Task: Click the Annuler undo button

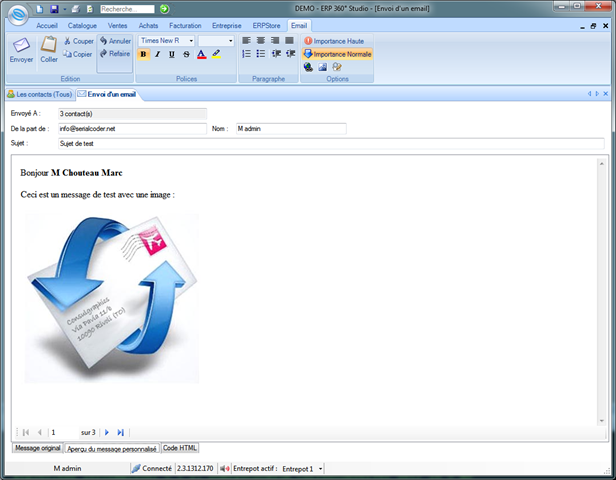Action: click(x=115, y=41)
